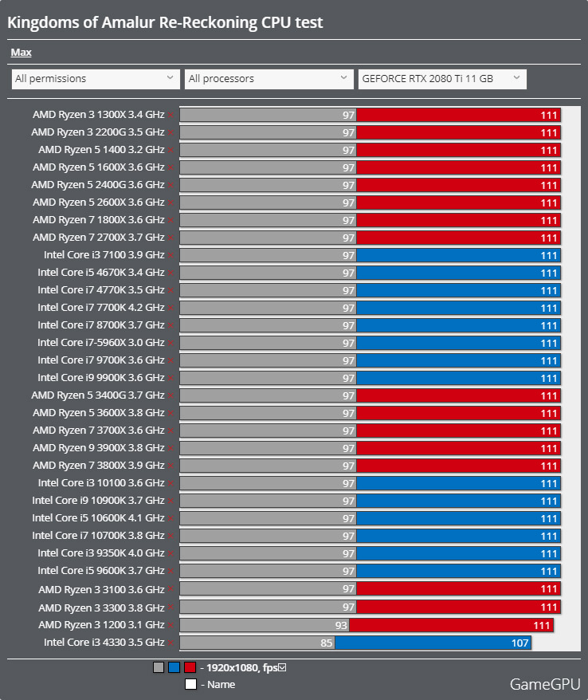The image size is (588, 700).
Task: Click the chart title text
Action: pyautogui.click(x=165, y=22)
